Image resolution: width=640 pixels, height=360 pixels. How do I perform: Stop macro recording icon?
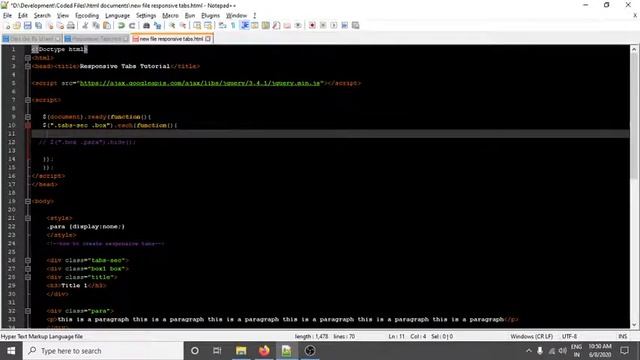(323, 26)
